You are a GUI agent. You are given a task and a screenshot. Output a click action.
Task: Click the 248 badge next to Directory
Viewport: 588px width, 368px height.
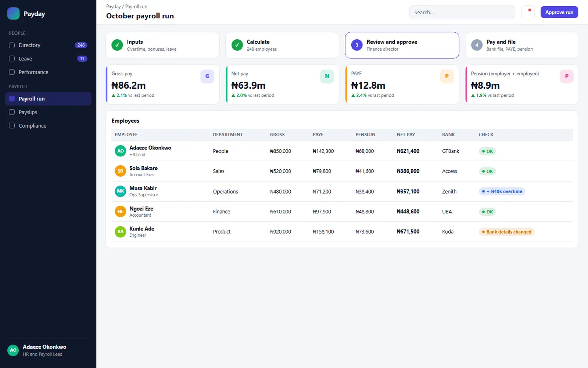pyautogui.click(x=81, y=45)
